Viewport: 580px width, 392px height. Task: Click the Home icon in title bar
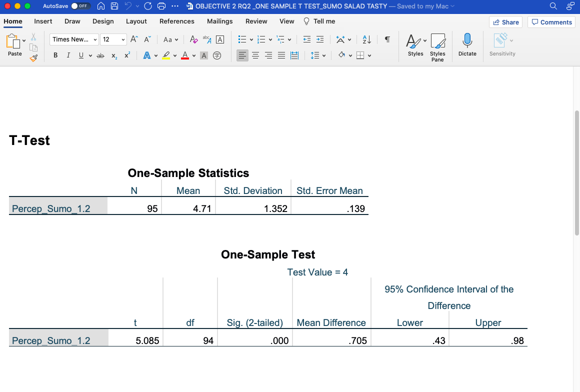[x=101, y=6]
